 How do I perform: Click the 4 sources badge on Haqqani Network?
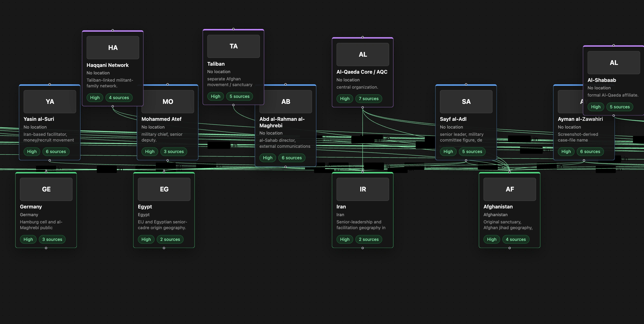pyautogui.click(x=119, y=98)
